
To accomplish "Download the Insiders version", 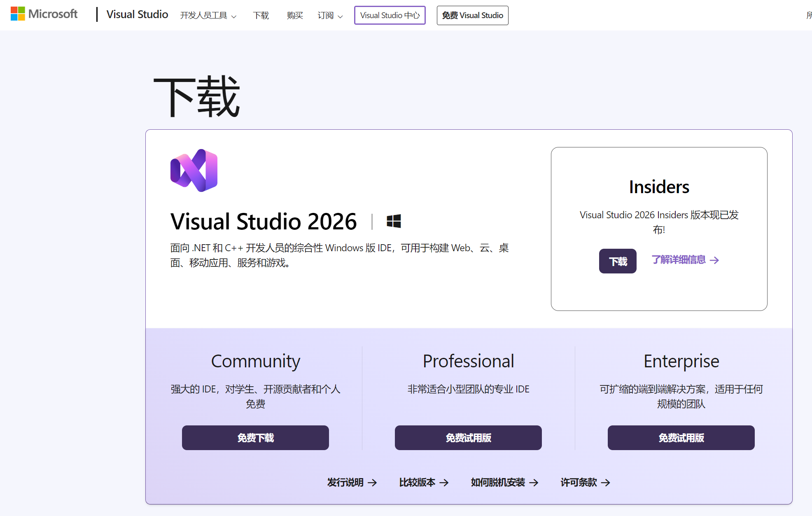I will tap(618, 261).
